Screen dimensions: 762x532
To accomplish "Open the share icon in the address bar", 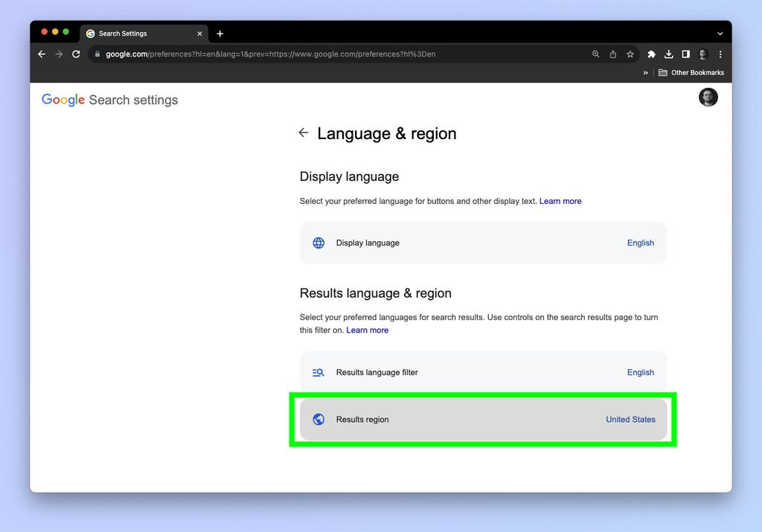I will [x=612, y=54].
